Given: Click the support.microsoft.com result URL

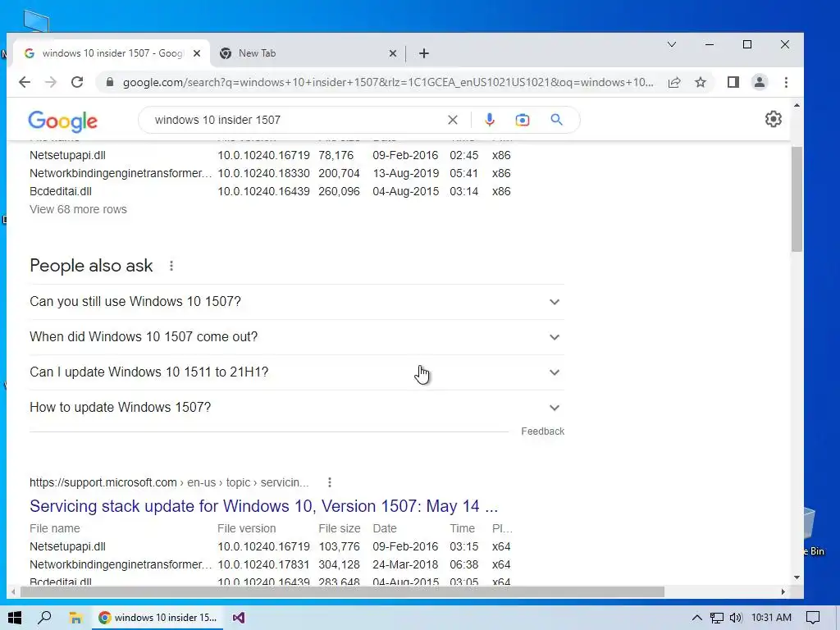Looking at the screenshot, I should pos(169,482).
